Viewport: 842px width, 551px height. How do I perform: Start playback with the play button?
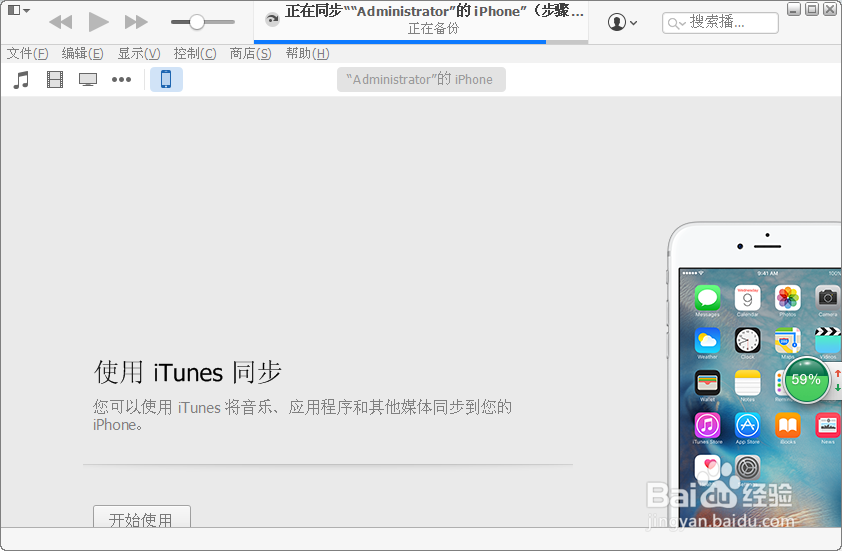98,22
